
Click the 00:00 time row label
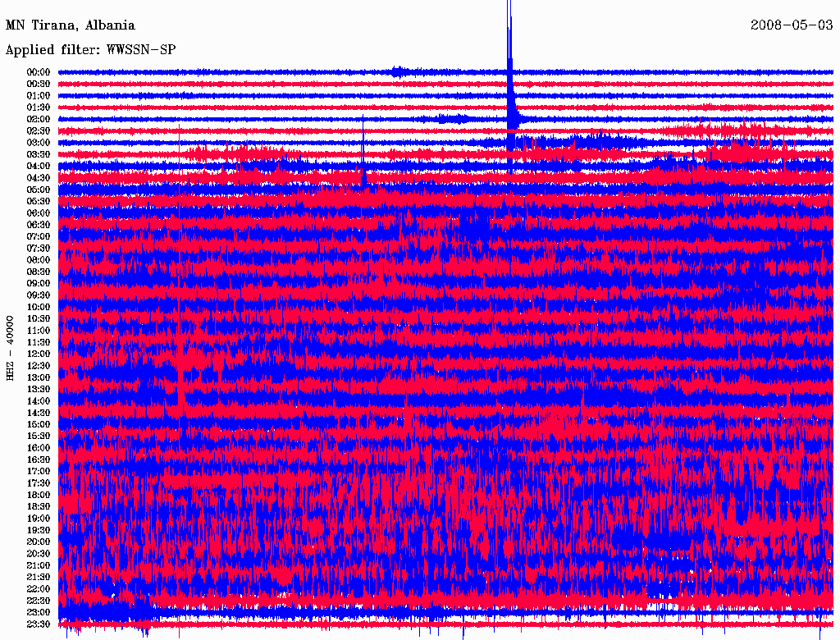[x=39, y=72]
